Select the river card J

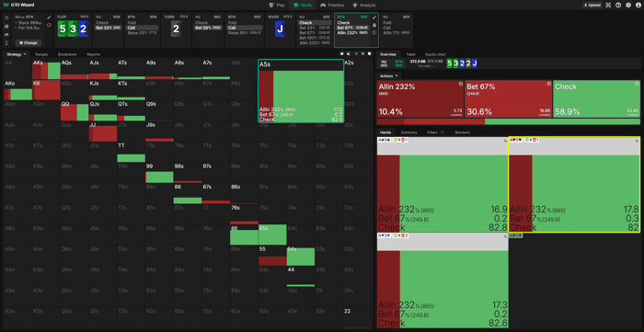tap(280, 29)
